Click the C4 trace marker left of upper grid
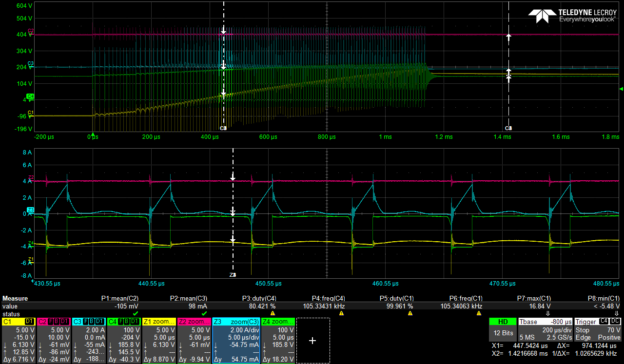This screenshot has height=364, width=624. click(x=30, y=96)
